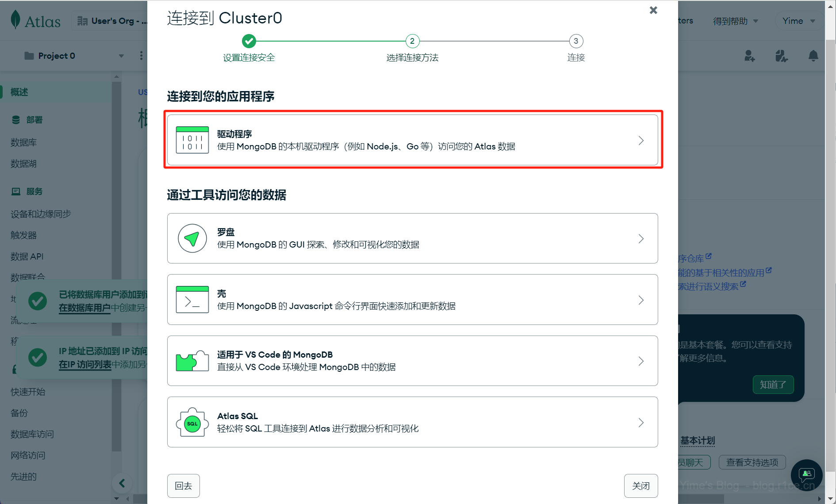Dismiss tip with 知道了 button
Screen dimensions: 836x504
[773, 385]
